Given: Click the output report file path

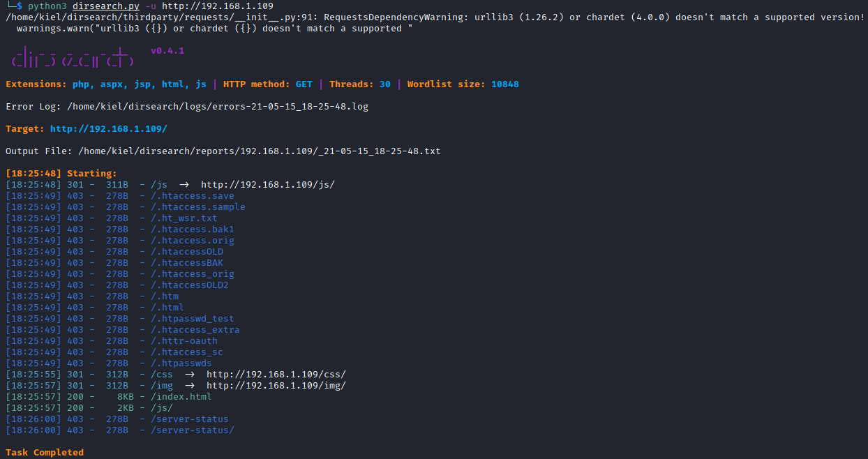Looking at the screenshot, I should (x=260, y=151).
